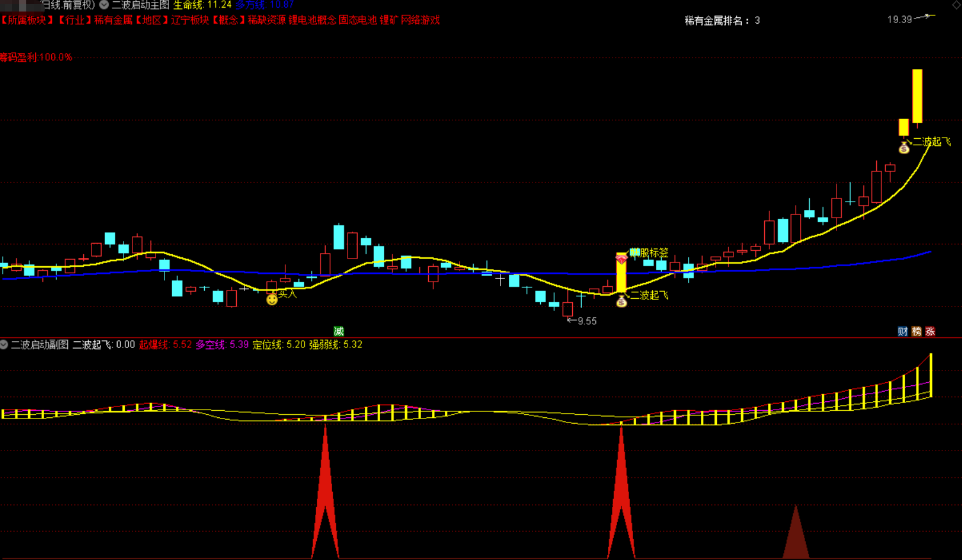Viewport: 962px width, 560px height.
Task: Click the 稀有金属 industry tag
Action: 113,20
